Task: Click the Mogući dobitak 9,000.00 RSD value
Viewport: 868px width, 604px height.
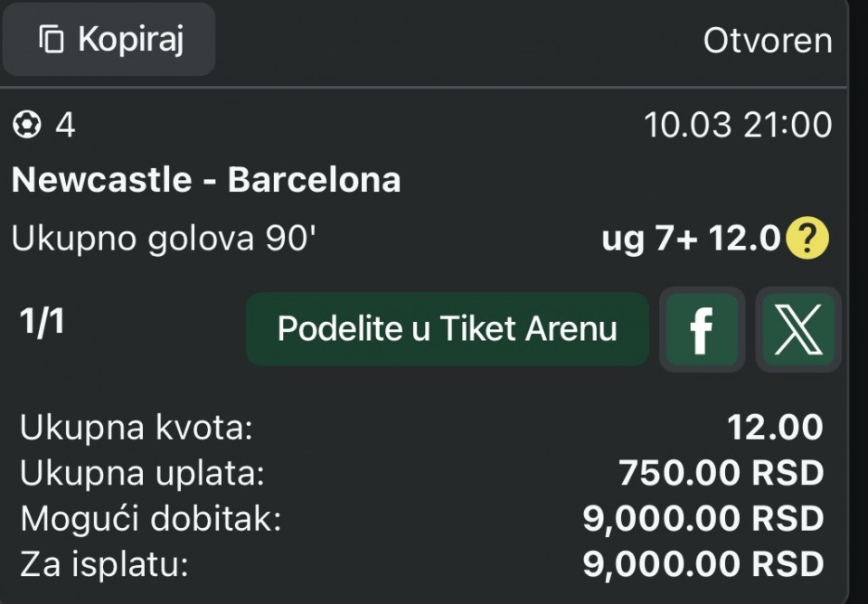Action: (x=703, y=519)
